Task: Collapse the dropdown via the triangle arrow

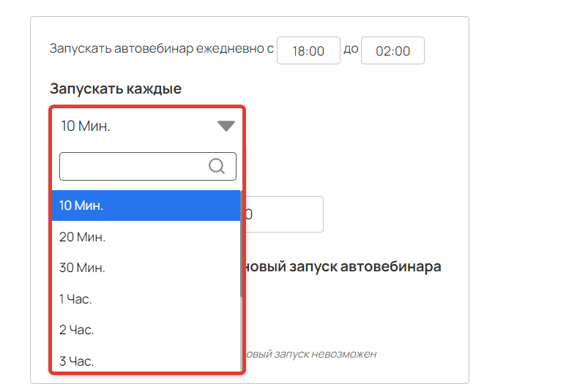Action: click(x=226, y=126)
